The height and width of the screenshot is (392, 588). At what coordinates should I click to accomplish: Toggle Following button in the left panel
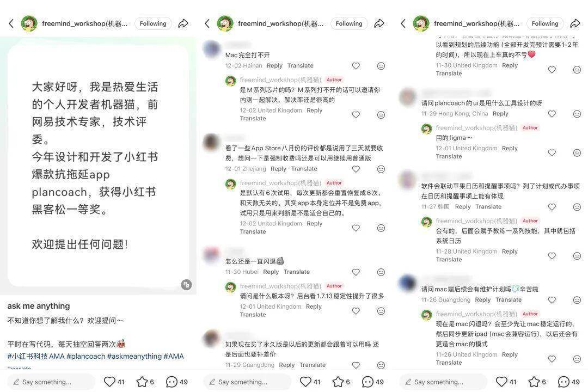153,23
